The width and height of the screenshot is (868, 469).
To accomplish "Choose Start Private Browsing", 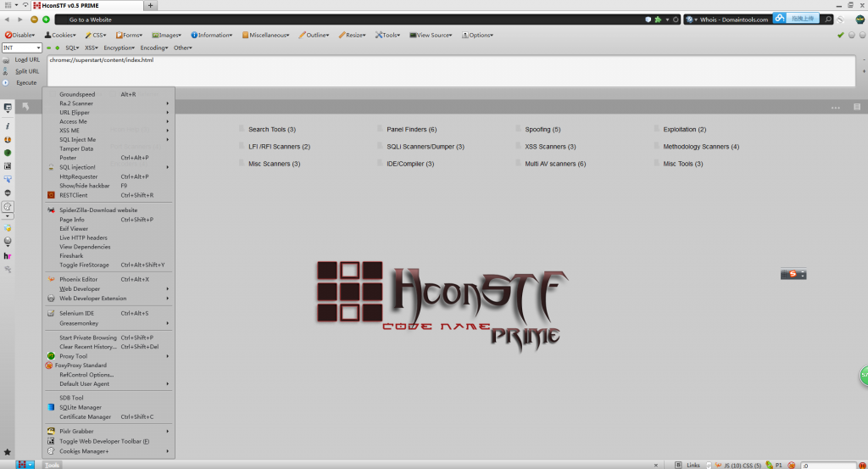I will [x=109, y=338].
